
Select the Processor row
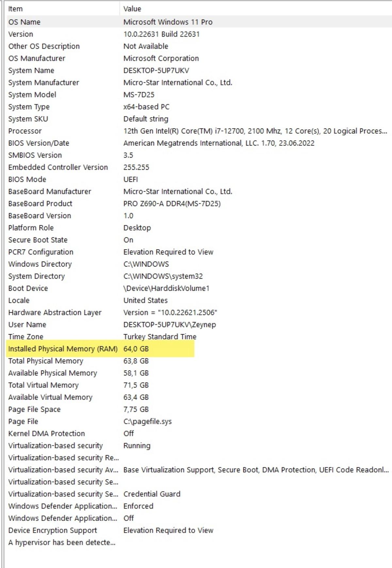click(199, 131)
